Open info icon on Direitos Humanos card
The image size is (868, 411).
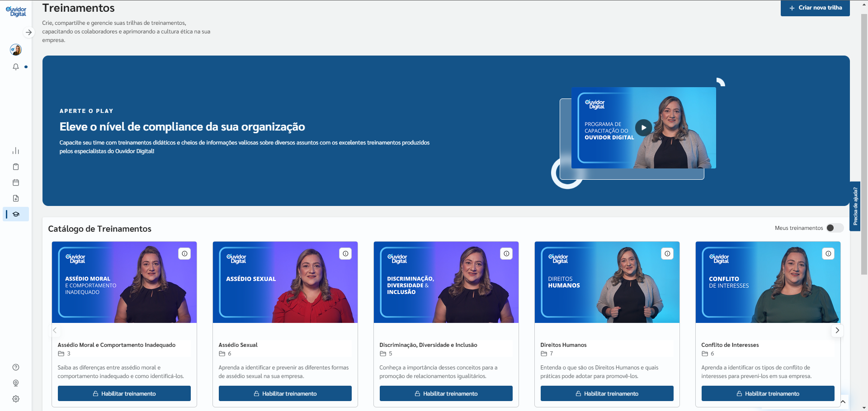(x=667, y=254)
